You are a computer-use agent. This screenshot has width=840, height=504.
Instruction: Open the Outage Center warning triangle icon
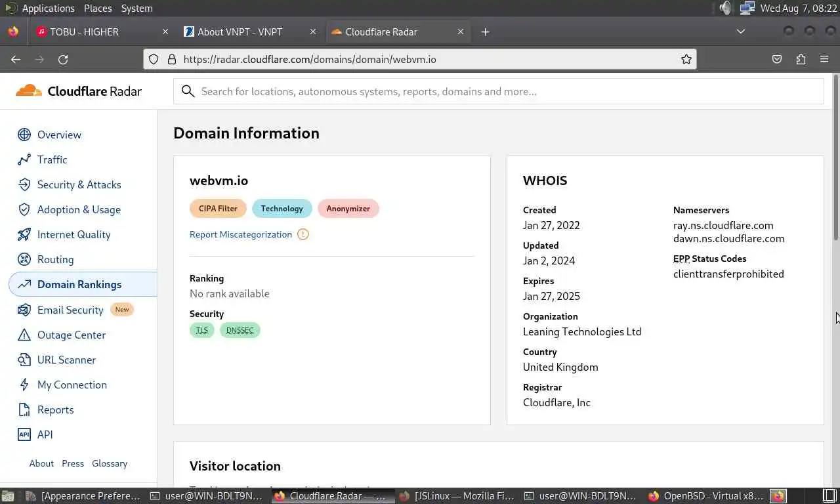[24, 335]
